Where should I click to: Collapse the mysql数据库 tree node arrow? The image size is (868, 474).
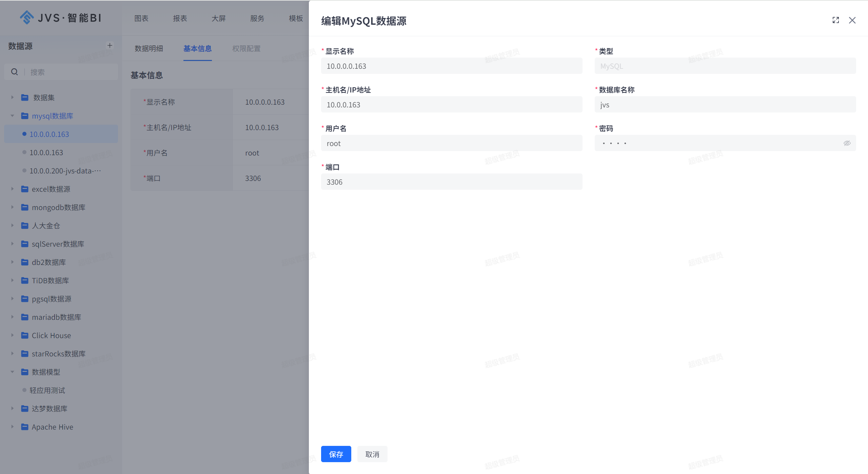point(13,116)
